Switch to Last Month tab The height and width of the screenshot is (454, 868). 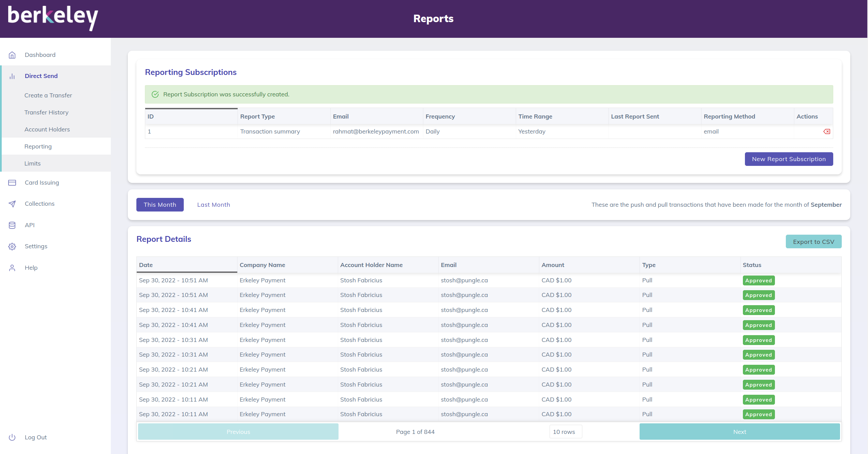213,205
